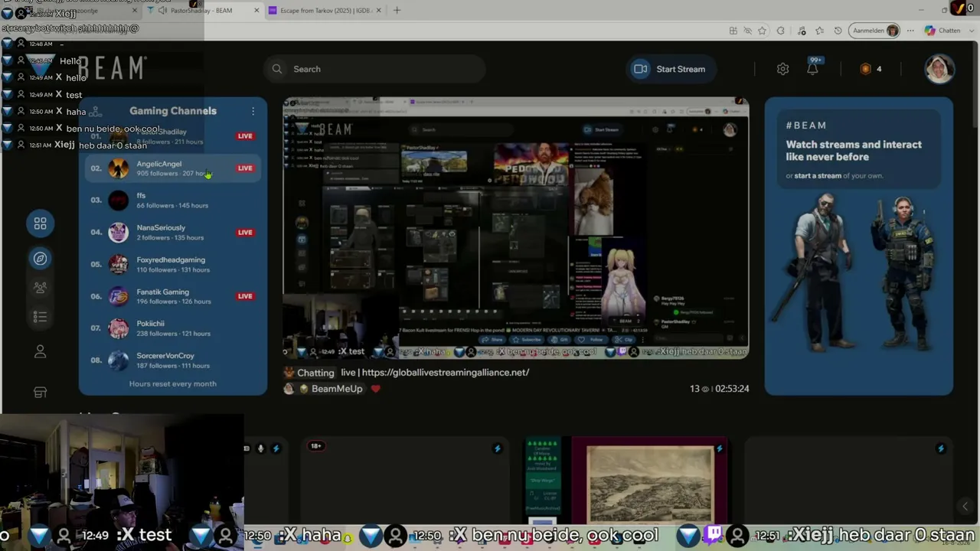
Task: Open the profile person icon in sidebar
Action: coord(40,351)
